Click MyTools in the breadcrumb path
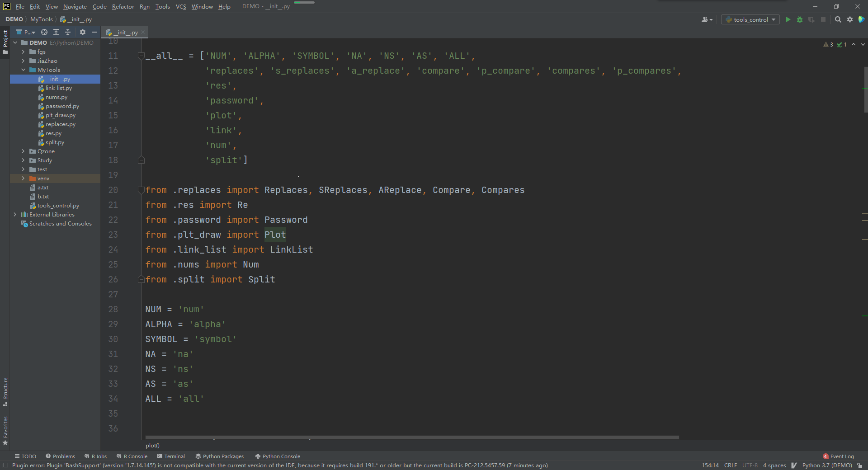Viewport: 868px width, 470px height. [x=42, y=19]
